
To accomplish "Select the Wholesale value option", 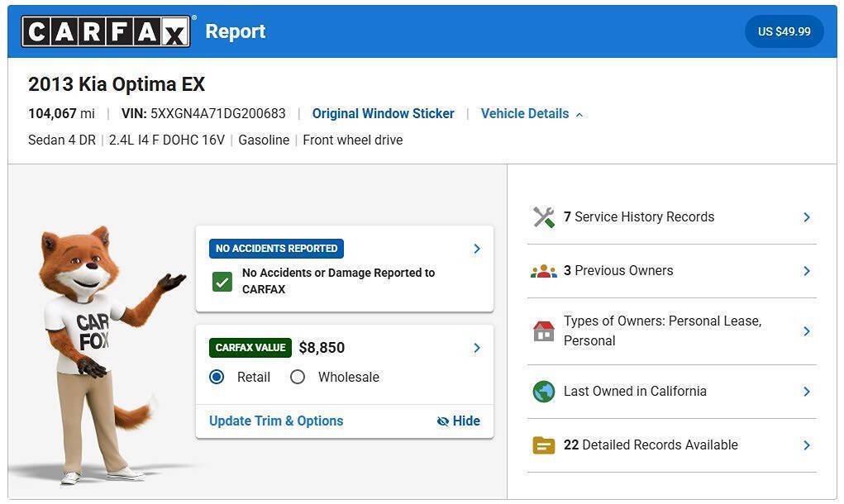I will (x=298, y=377).
